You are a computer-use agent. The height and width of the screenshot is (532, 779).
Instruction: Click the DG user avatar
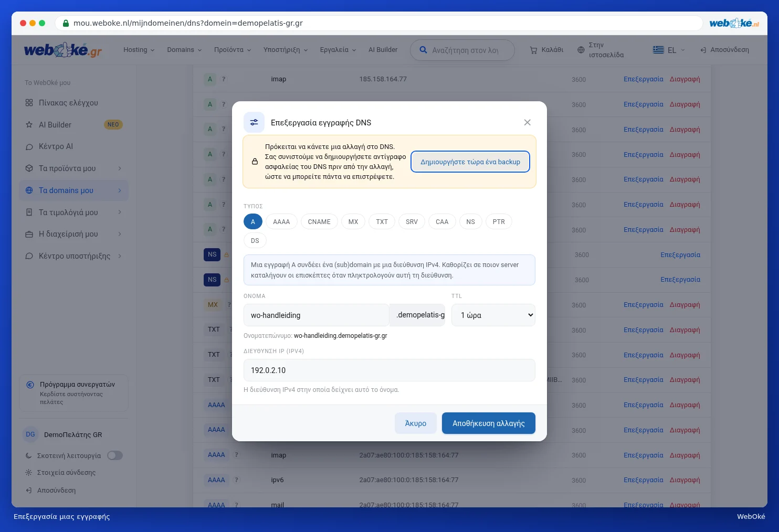point(30,434)
